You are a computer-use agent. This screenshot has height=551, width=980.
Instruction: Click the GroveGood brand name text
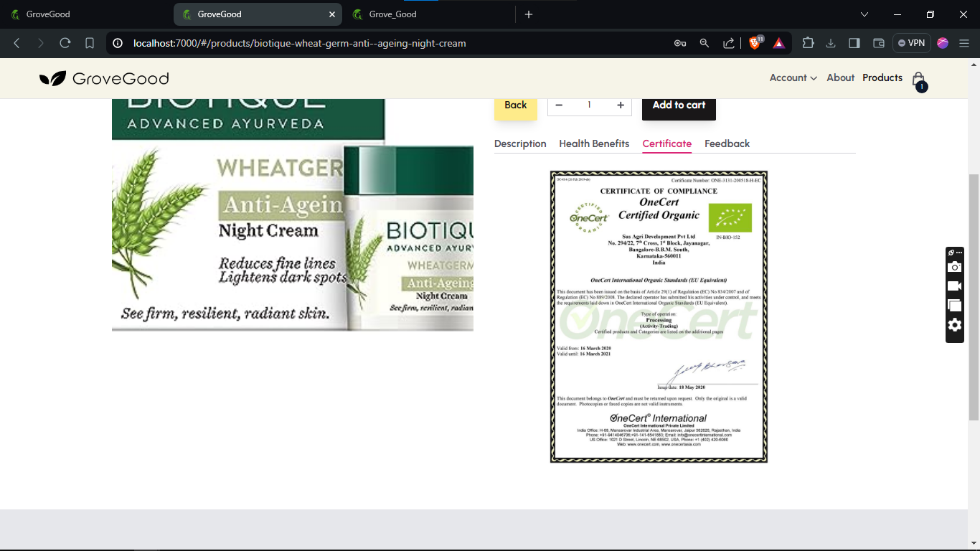coord(121,79)
